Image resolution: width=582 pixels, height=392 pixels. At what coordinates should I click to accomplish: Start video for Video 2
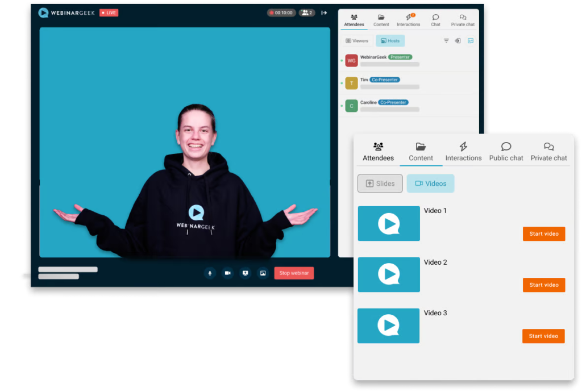544,285
